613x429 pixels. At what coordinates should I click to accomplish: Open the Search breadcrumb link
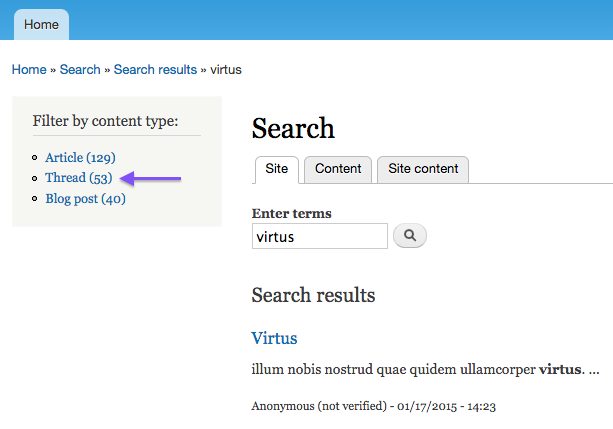tap(80, 70)
